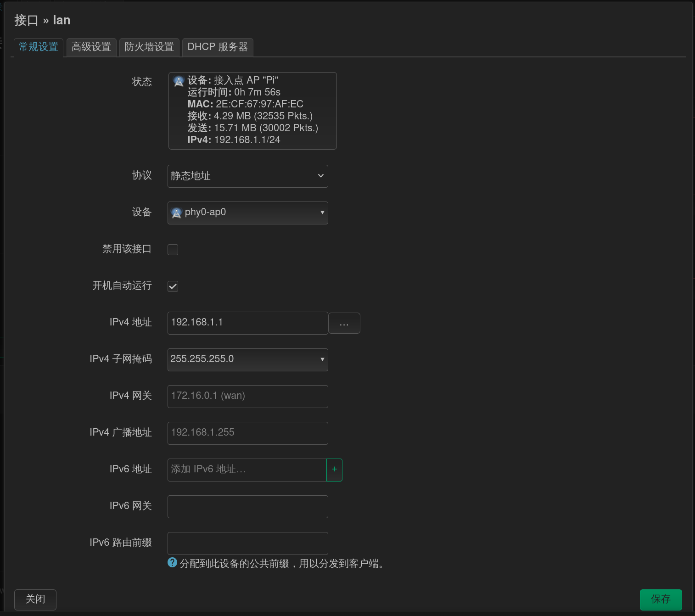Click the wireless AP icon in the status panel
695x616 pixels.
pyautogui.click(x=178, y=81)
